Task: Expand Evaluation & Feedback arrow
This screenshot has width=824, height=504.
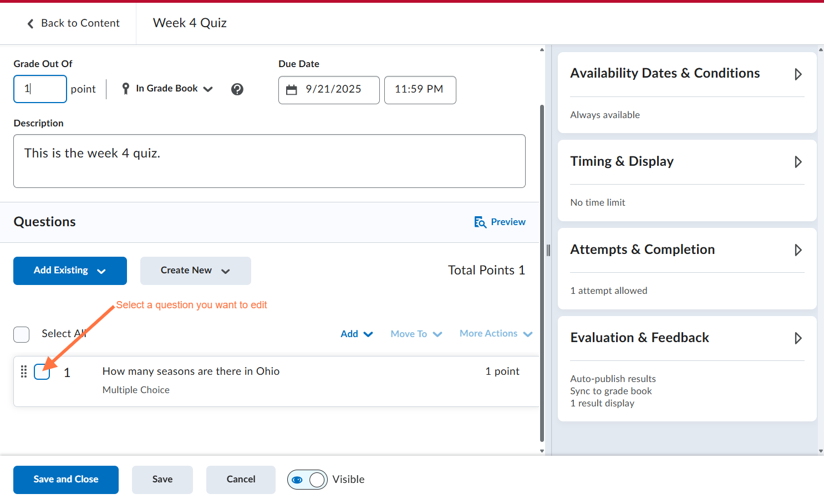Action: pyautogui.click(x=798, y=338)
